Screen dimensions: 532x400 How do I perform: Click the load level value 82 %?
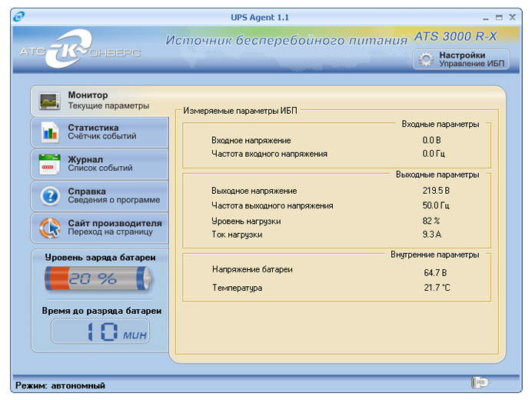(x=431, y=221)
